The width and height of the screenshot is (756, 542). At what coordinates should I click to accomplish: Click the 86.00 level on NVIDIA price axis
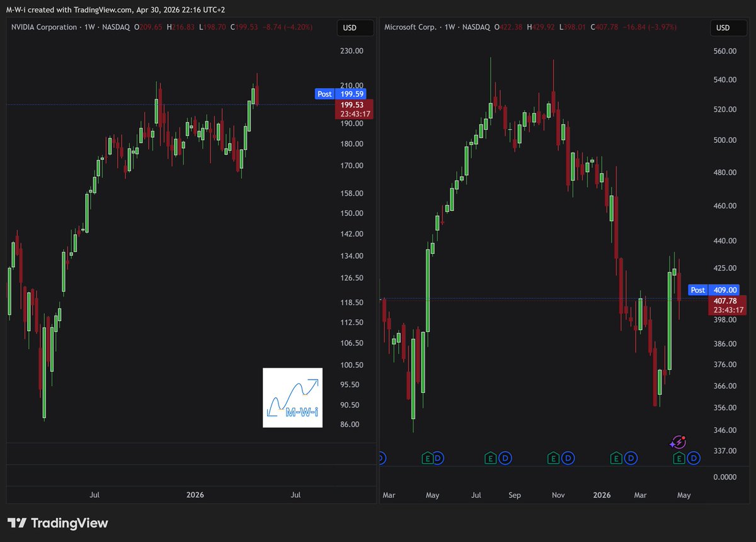tap(350, 424)
